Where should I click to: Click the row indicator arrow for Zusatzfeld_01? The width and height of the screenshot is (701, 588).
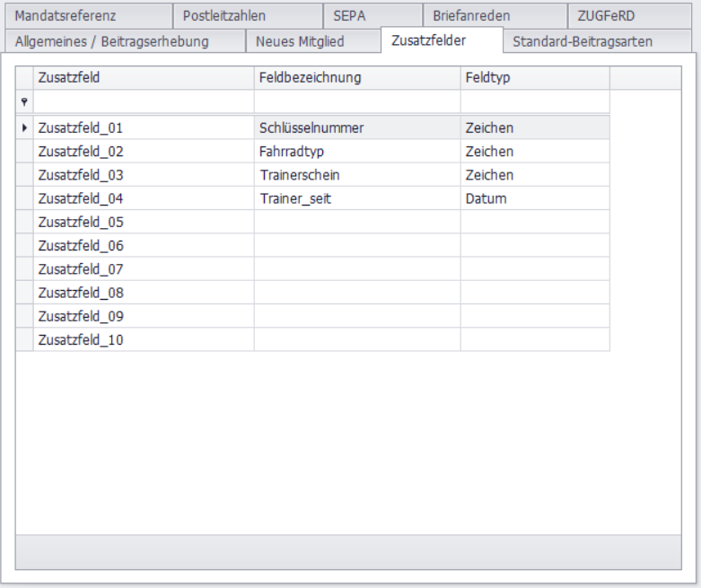[23, 128]
